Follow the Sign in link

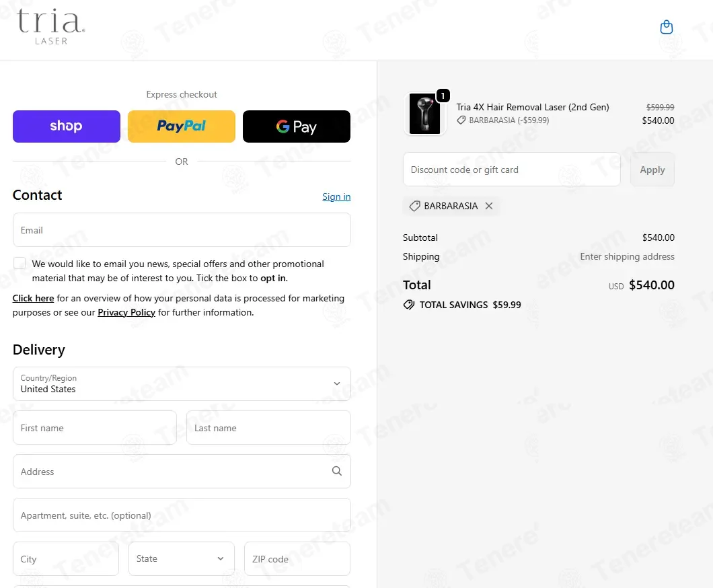pos(336,196)
